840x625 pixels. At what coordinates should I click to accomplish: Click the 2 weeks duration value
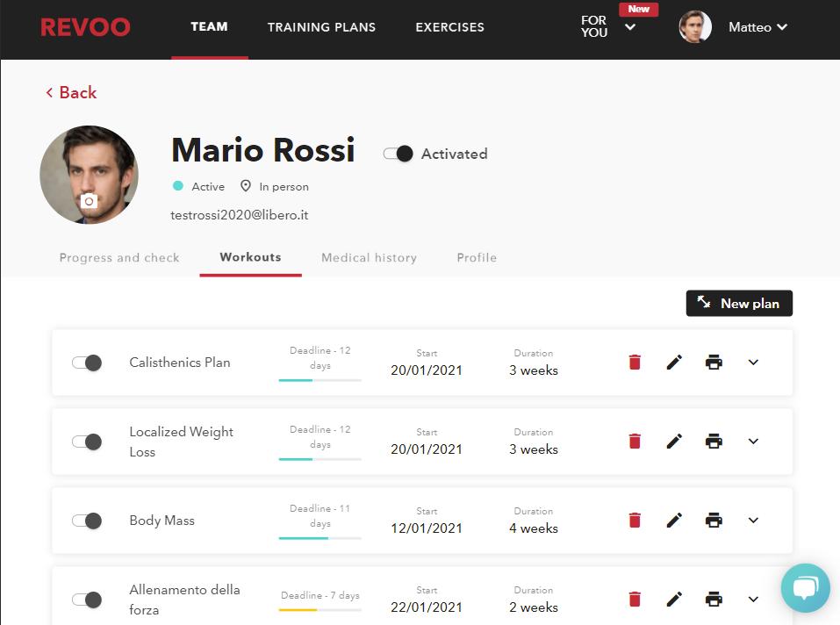534,607
